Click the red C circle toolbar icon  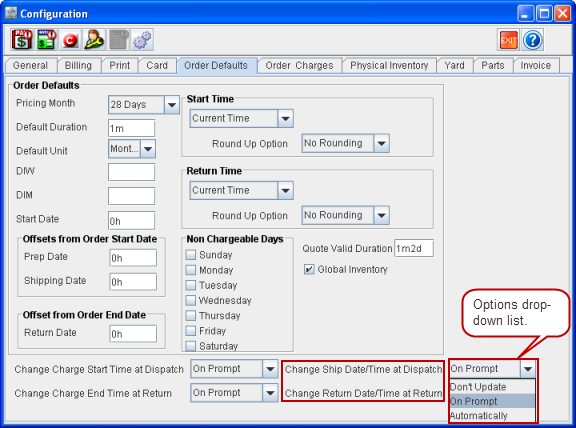[x=70, y=40]
